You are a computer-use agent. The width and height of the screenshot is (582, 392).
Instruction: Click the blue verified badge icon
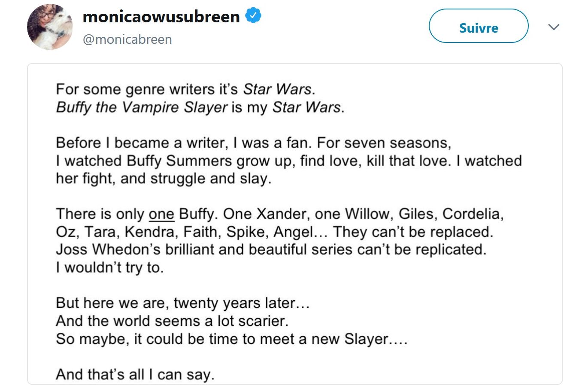pos(253,16)
